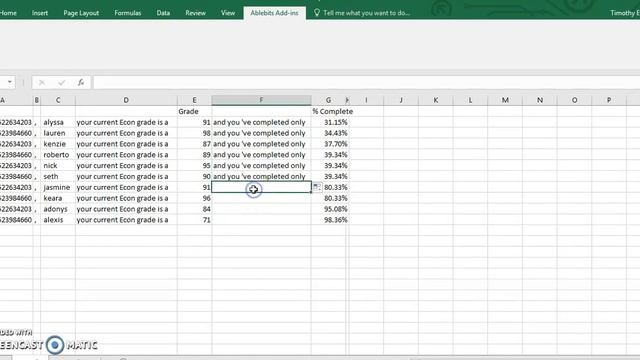Screen dimensions: 640x360
Task: Switch to the Page Layout tab
Action: [x=81, y=13]
